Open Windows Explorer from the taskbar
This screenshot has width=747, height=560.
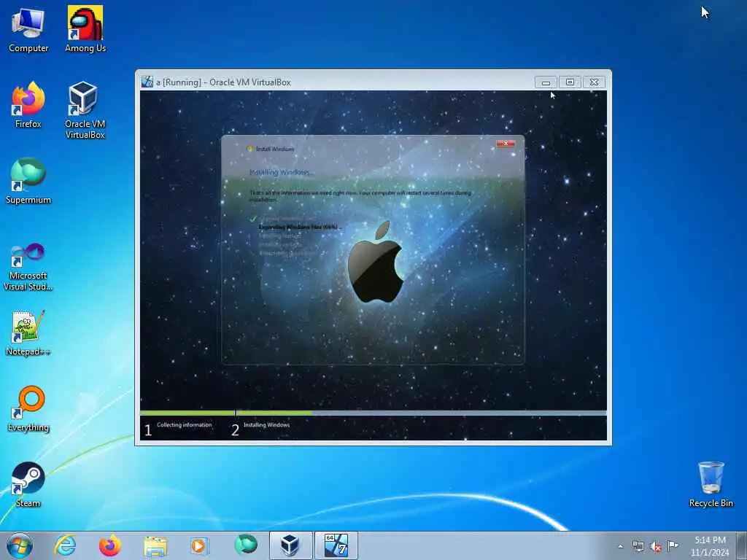(155, 545)
